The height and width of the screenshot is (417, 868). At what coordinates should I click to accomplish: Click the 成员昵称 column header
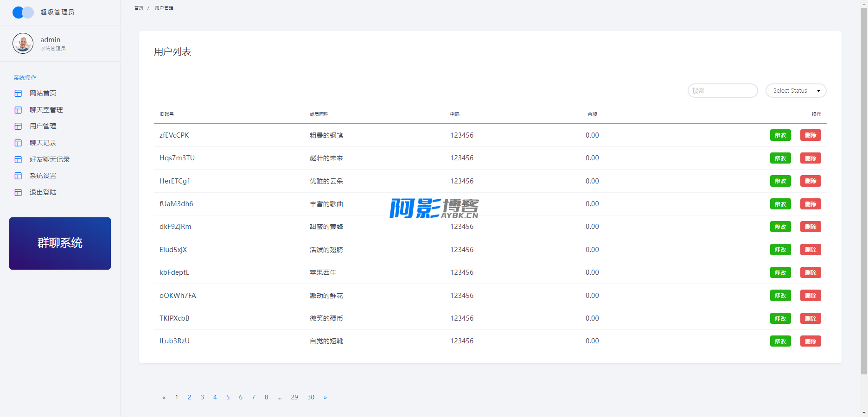click(x=319, y=114)
